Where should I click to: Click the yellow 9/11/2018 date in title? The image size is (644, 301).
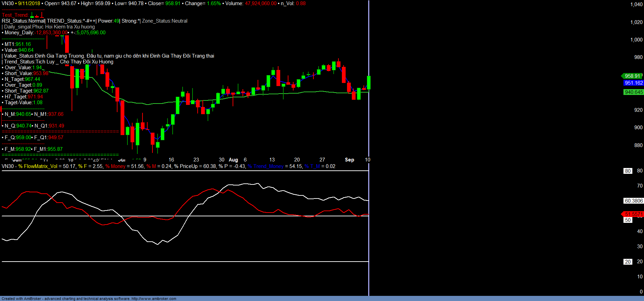point(29,3)
